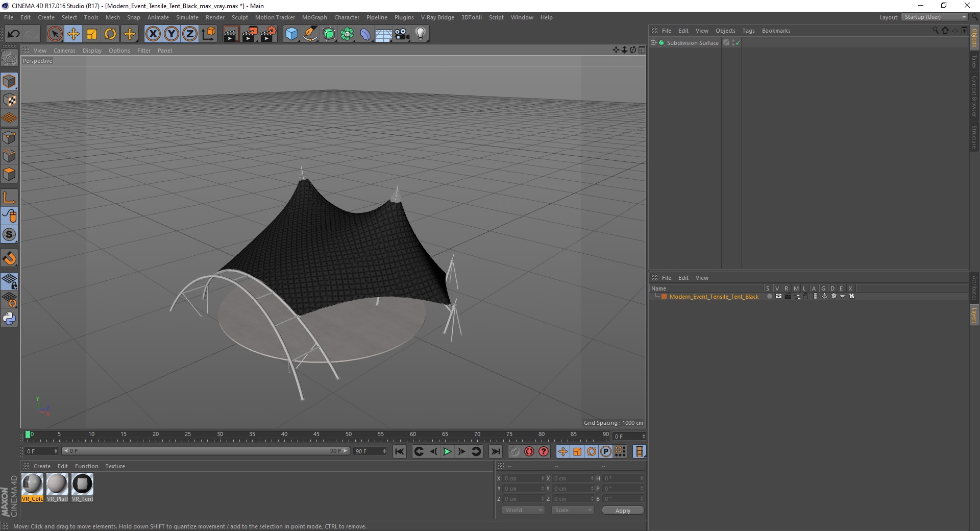This screenshot has height=531, width=980.
Task: Play the animation forward
Action: tap(447, 451)
